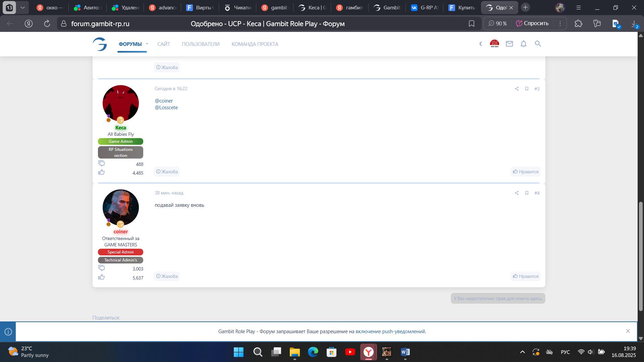This screenshot has height=362, width=644.
Task: Dismiss the push-notification banner
Action: [628, 331]
